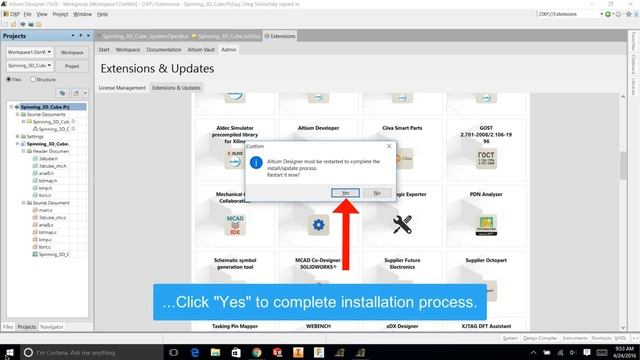Open the Design Compiler status bar button
640x360 pixels.
click(x=540, y=338)
